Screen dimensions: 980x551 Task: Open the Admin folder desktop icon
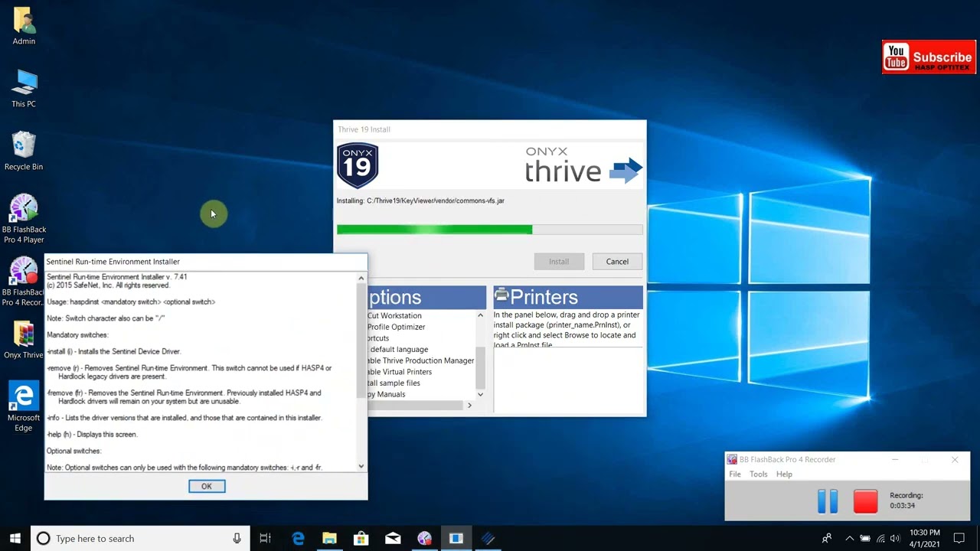(x=24, y=27)
